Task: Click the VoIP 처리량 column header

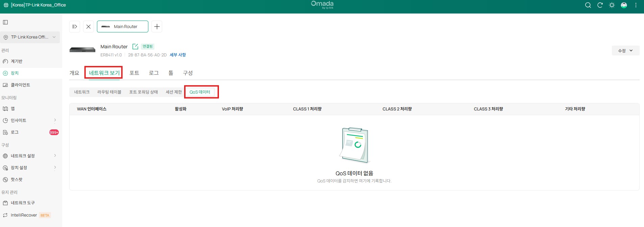Action: click(x=232, y=109)
